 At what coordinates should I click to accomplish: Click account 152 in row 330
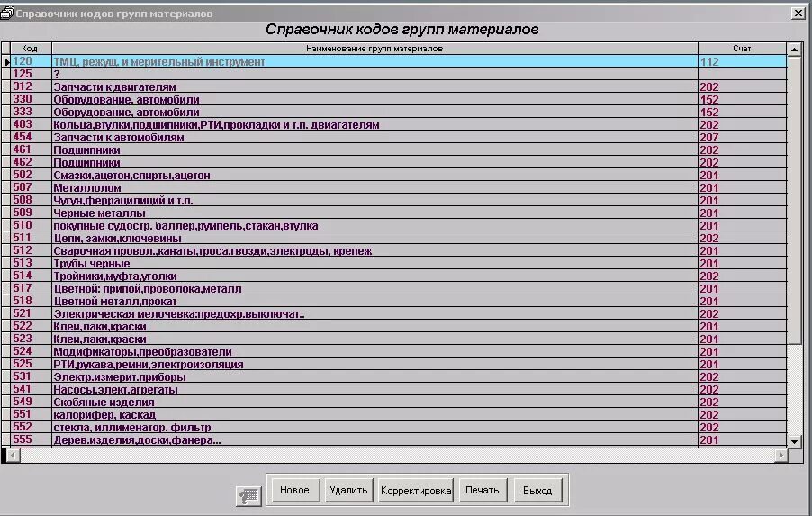742,99
